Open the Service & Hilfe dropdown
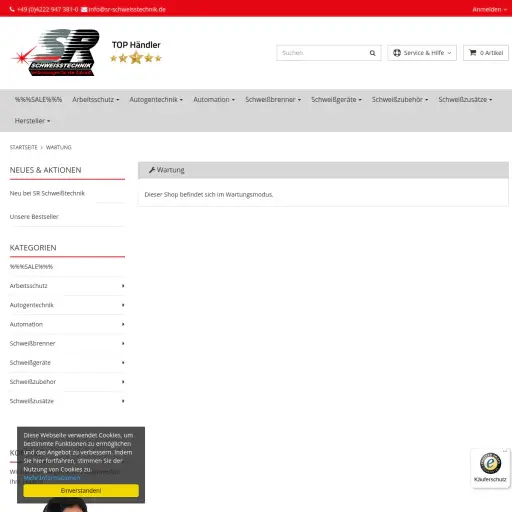Image resolution: width=512 pixels, height=512 pixels. click(x=422, y=53)
